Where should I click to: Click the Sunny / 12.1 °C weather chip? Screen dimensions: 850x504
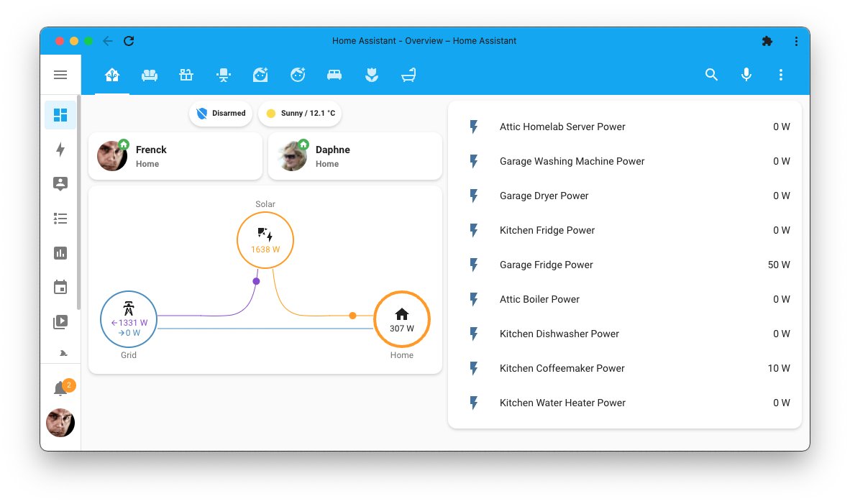click(300, 114)
